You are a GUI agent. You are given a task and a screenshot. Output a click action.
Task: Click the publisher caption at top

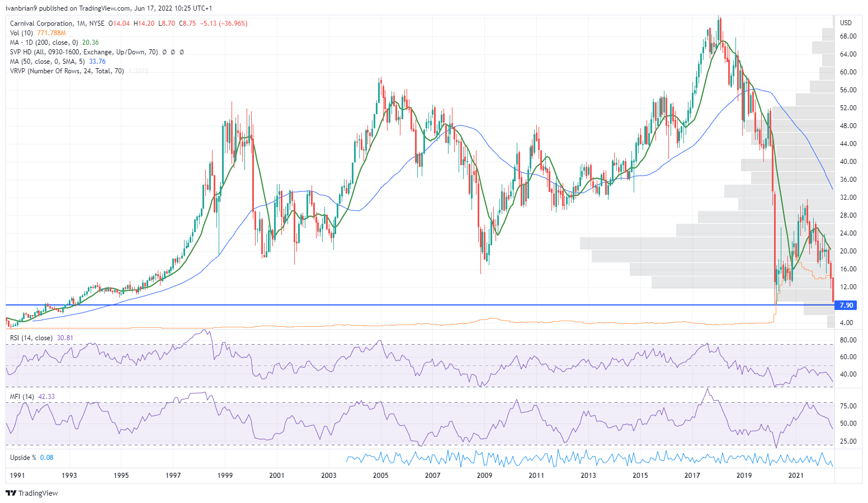109,8
